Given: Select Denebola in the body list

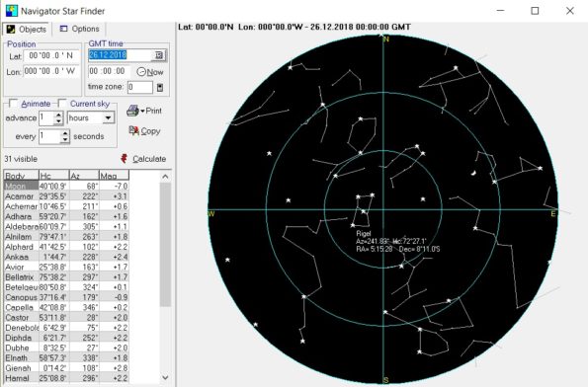Looking at the screenshot, I should pos(66,328).
